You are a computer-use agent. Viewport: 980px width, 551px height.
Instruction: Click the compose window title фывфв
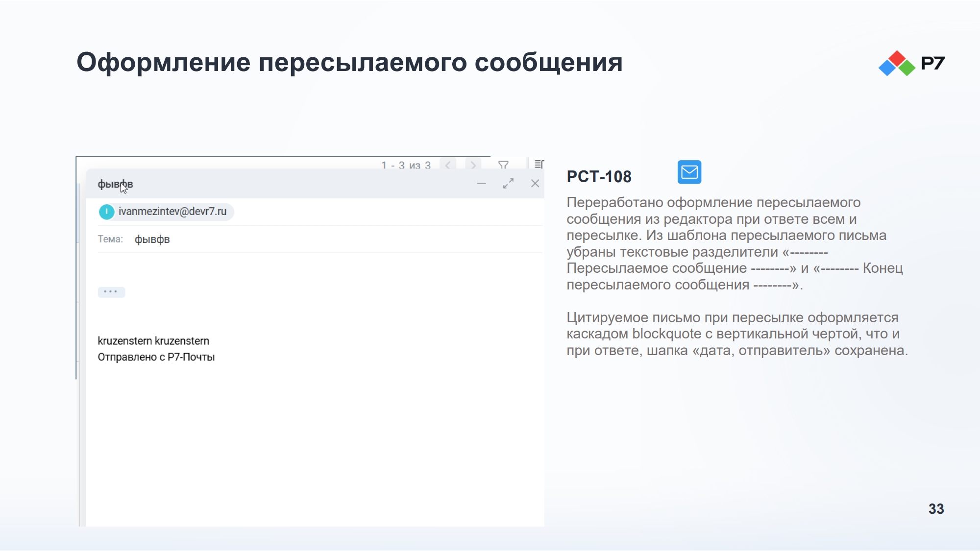click(115, 184)
